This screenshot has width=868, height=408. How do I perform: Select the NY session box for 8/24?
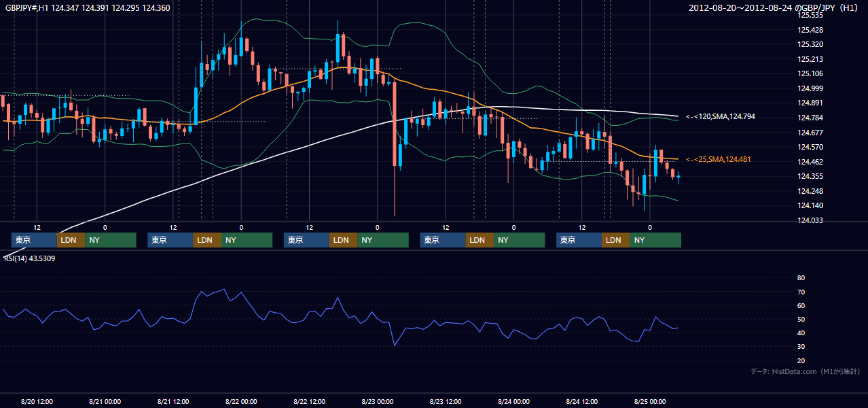click(655, 240)
